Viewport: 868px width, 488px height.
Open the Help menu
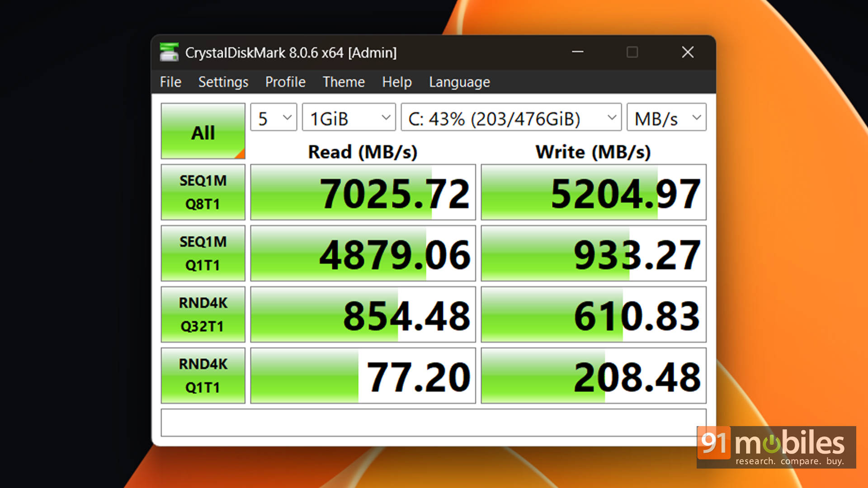click(x=397, y=82)
